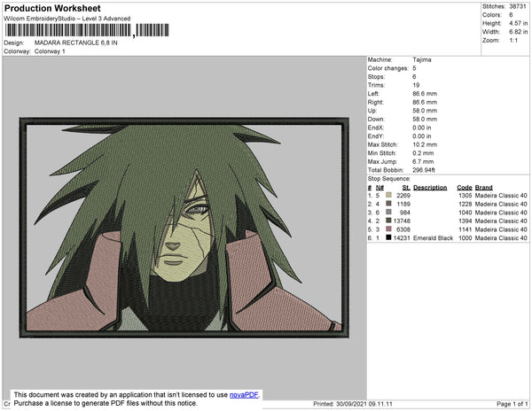This screenshot has width=532, height=411.
Task: Click the 'Printed: 30/09/2021 09.11.11' footer
Action: [x=353, y=404]
